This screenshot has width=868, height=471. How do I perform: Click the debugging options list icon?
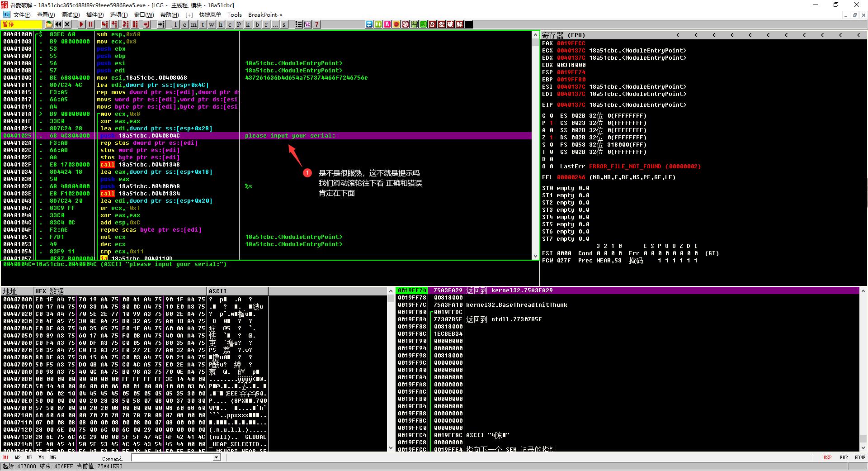coord(299,24)
